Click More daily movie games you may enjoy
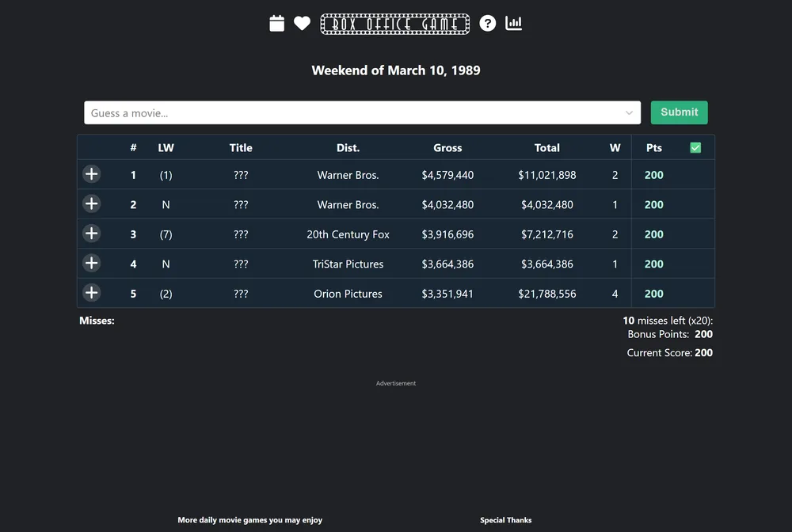The image size is (792, 532). (x=250, y=520)
